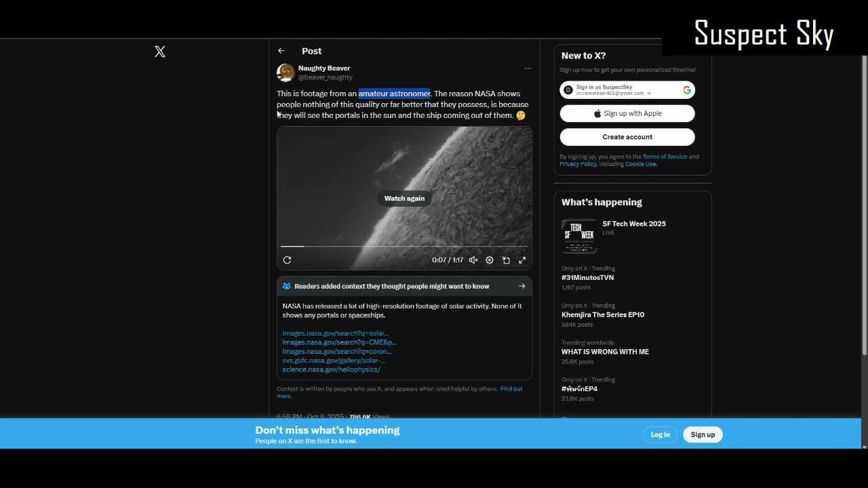Toggle picture-in-picture mode icon
The height and width of the screenshot is (488, 868).
(x=506, y=260)
